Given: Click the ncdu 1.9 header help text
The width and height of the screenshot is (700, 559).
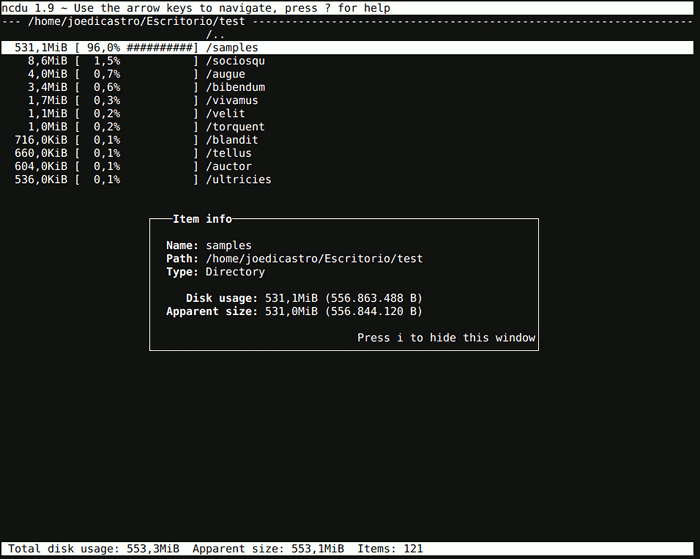Looking at the screenshot, I should click(196, 8).
